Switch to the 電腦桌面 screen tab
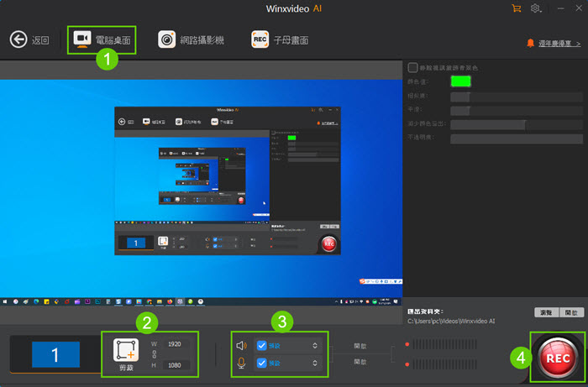The image size is (588, 387). (102, 39)
